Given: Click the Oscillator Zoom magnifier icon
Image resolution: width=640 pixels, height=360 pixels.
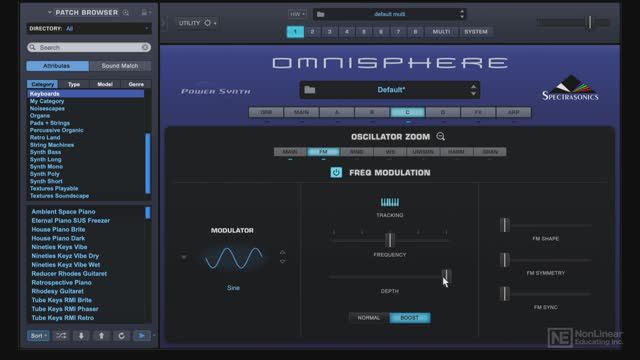Looking at the screenshot, I should pos(440,136).
